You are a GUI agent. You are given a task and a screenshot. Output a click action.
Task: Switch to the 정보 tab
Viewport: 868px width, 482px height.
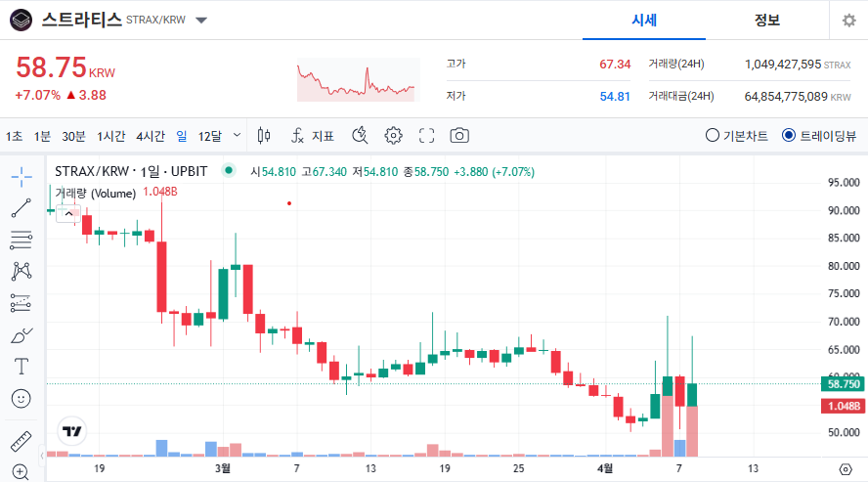pos(767,21)
